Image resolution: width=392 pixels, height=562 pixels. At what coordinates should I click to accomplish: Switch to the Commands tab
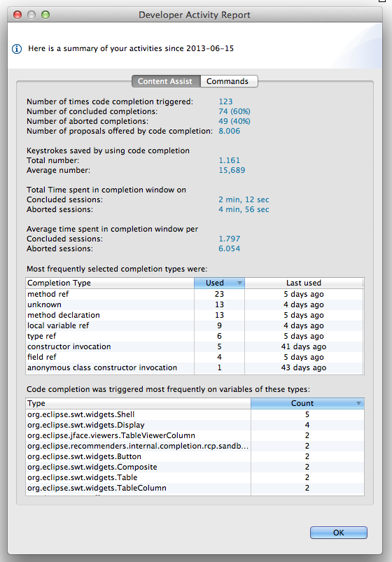[229, 81]
